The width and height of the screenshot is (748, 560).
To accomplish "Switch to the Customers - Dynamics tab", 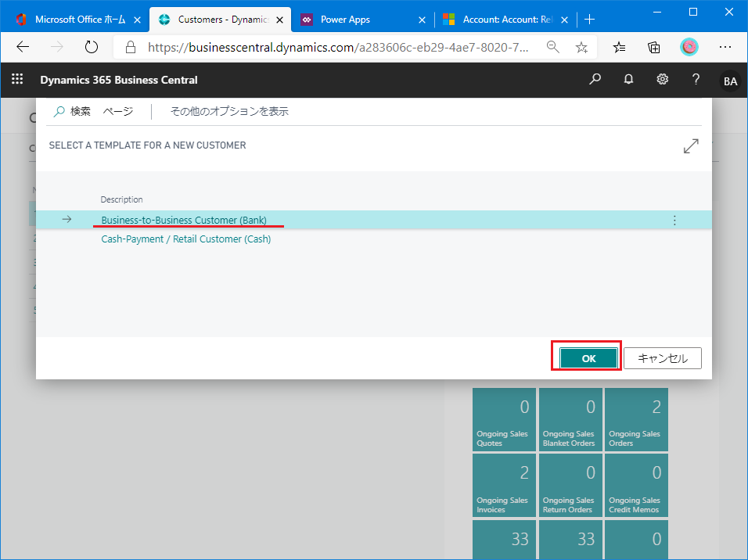I will [220, 20].
